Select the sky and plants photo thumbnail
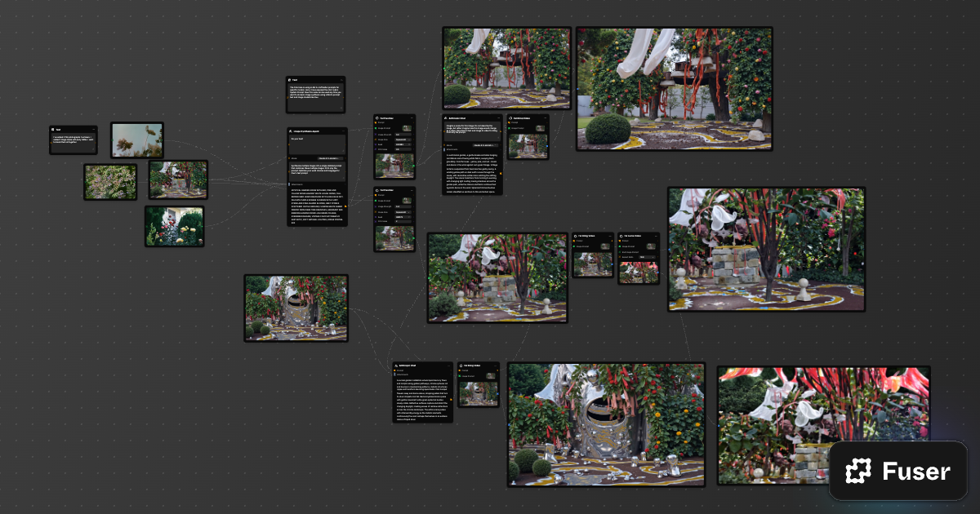 click(137, 140)
